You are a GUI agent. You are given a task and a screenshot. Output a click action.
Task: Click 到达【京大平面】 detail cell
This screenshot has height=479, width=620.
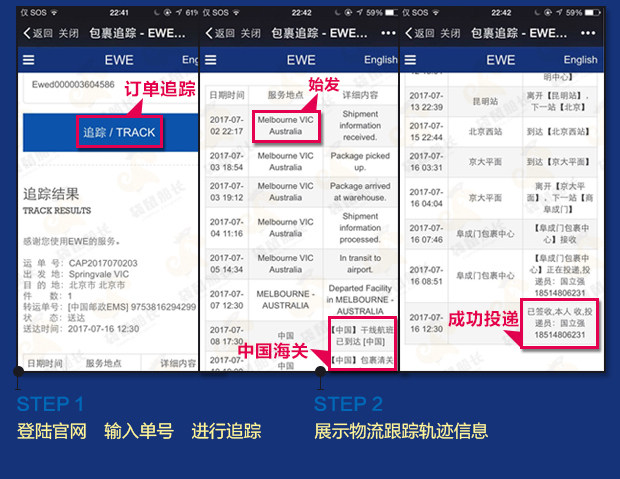coord(558,162)
